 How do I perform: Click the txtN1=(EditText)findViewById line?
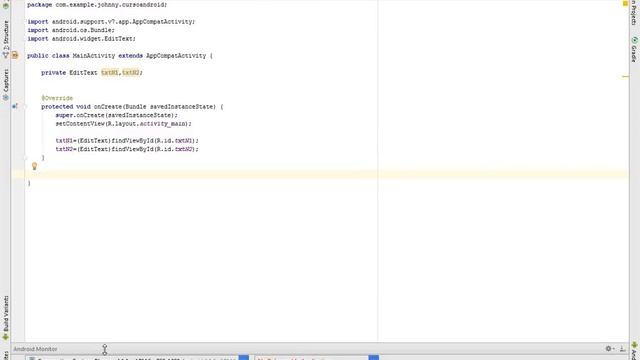pos(127,140)
